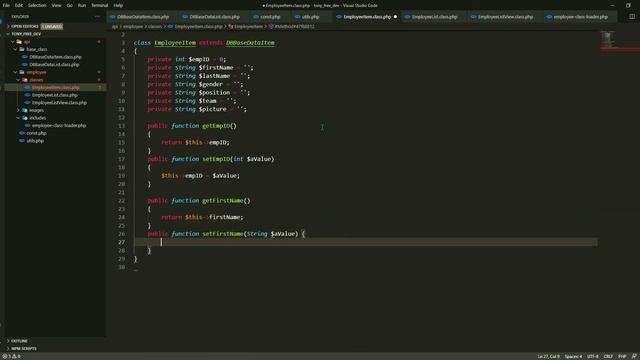Click 'getEmpID' function name in the code
This screenshot has width=640, height=360.
click(x=216, y=126)
